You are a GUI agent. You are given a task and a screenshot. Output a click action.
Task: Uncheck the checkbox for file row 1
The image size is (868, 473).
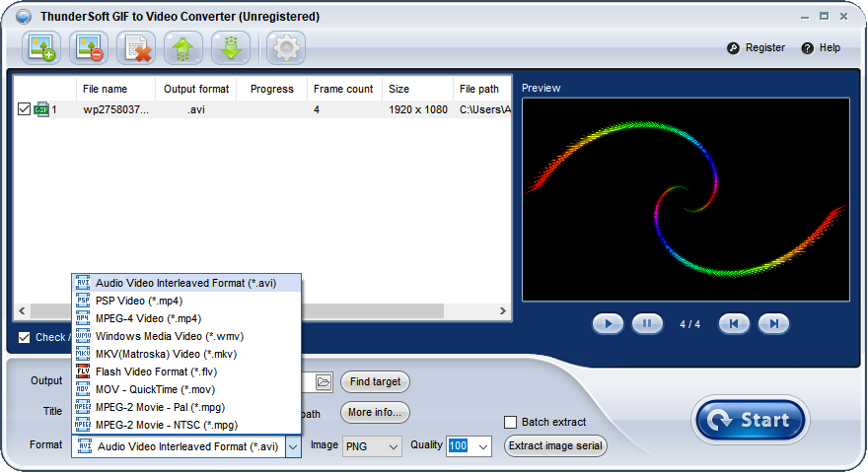[24, 109]
